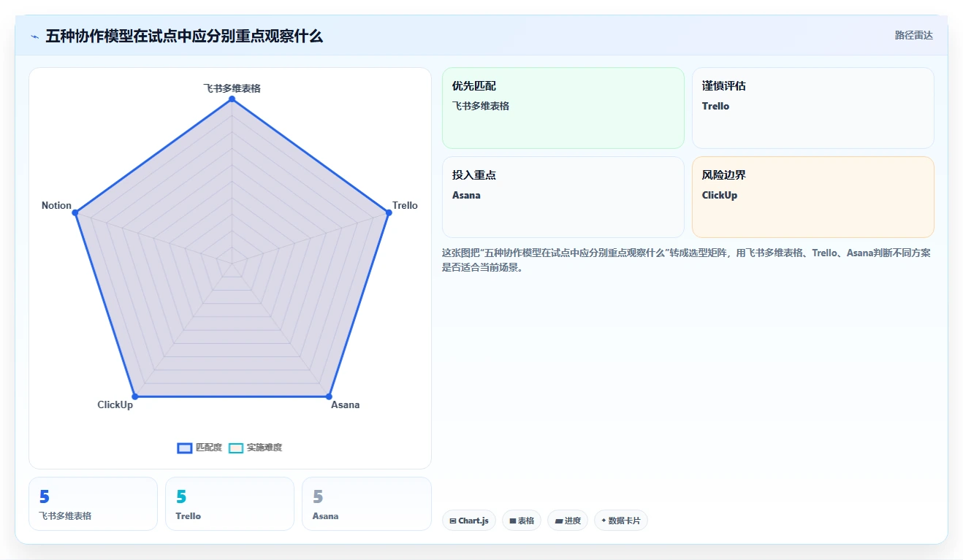Click the icon inside the 表格 chip
Image resolution: width=963 pixels, height=560 pixels.
pos(513,521)
